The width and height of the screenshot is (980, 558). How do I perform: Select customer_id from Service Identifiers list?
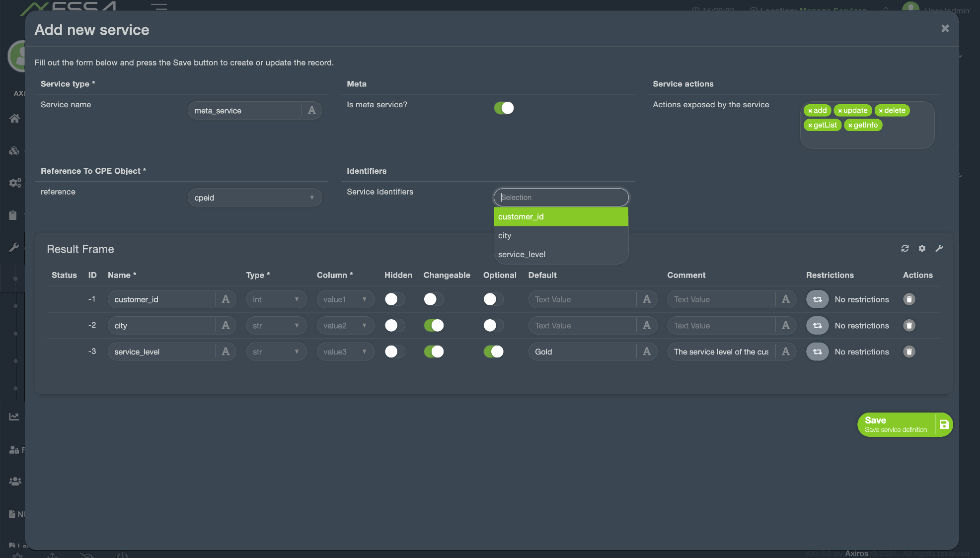(x=561, y=216)
